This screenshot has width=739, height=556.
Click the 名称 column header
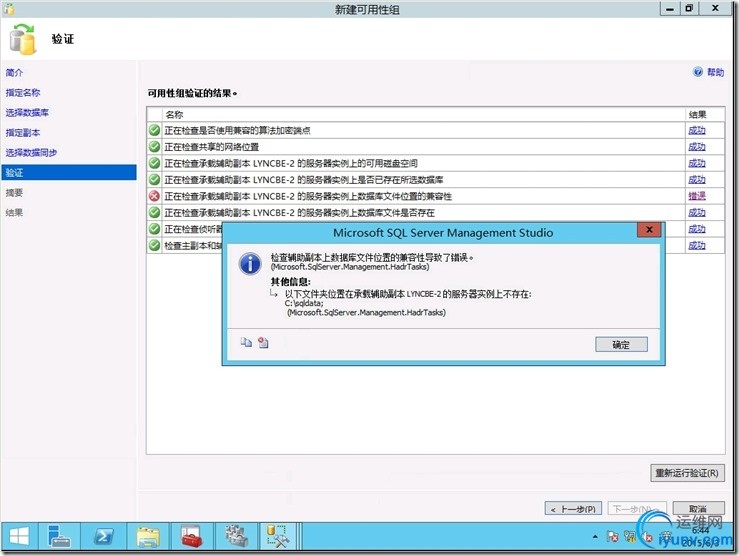click(423, 114)
